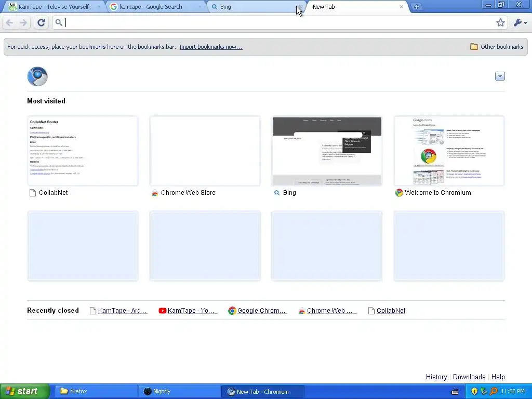532x399 pixels.
Task: Reload the page with the refresh icon
Action: (x=41, y=23)
